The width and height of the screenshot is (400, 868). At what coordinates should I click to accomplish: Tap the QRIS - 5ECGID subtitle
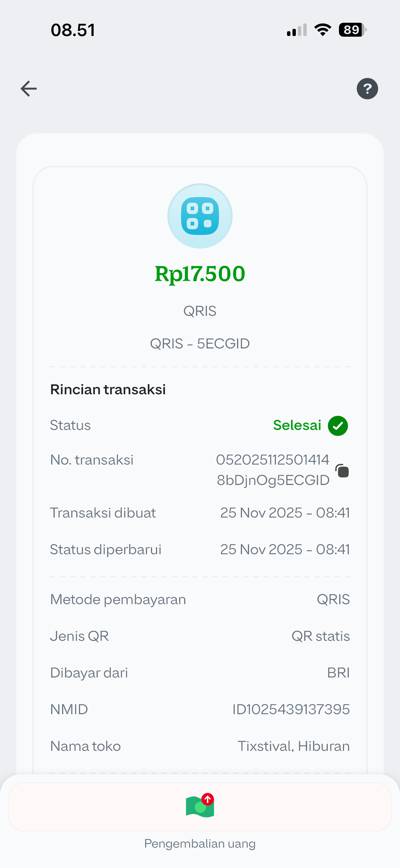click(200, 344)
